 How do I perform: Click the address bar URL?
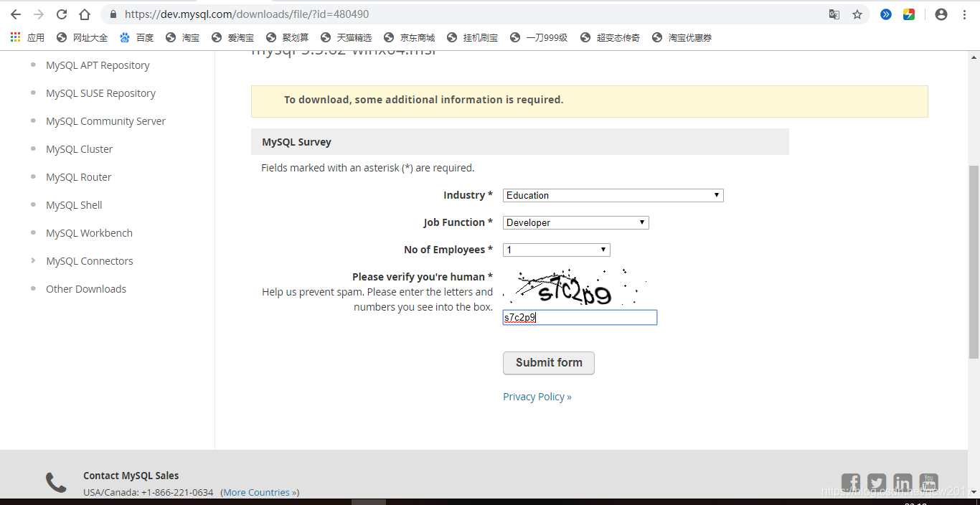click(x=247, y=14)
